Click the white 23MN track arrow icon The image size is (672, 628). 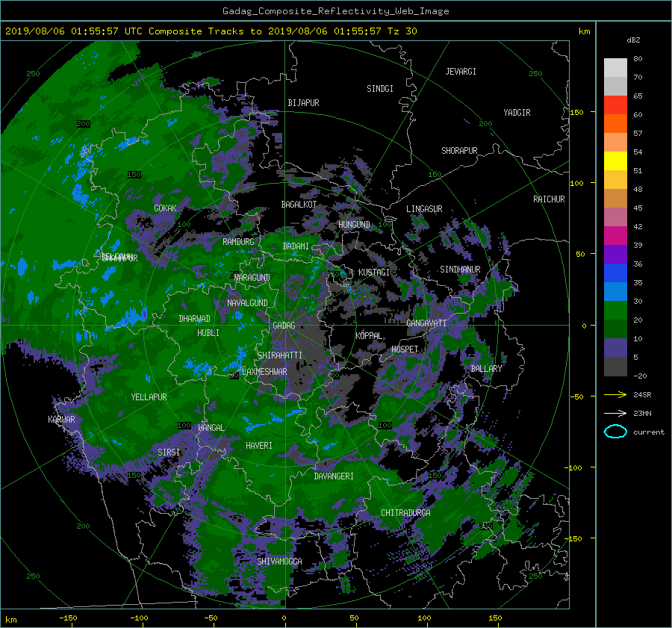coord(615,413)
